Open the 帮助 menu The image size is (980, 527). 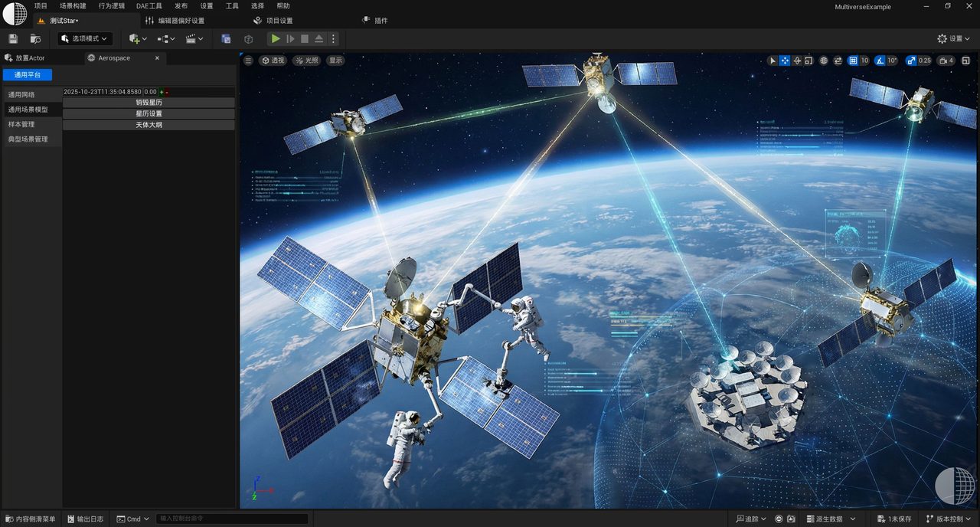tap(283, 5)
